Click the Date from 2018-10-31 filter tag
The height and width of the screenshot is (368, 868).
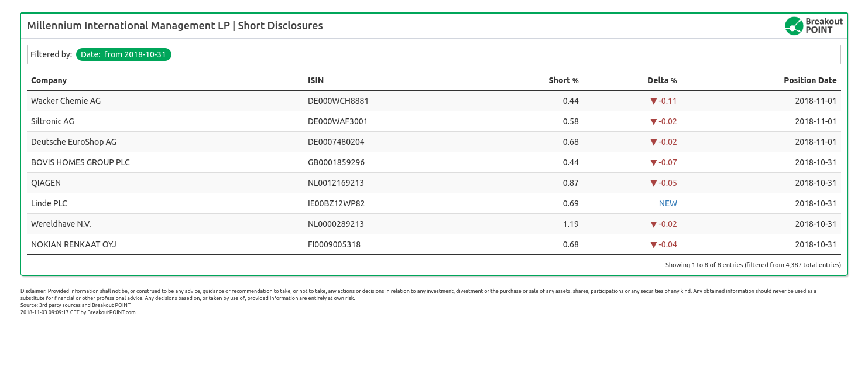(x=123, y=54)
